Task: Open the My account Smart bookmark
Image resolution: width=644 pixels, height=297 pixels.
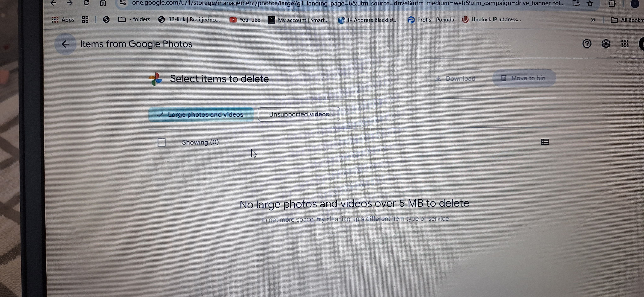Action: click(298, 20)
